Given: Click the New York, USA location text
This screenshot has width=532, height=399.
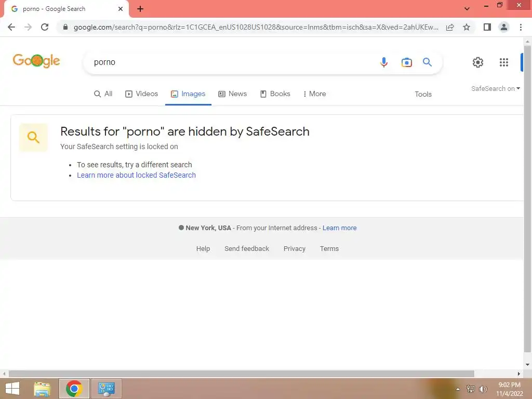Looking at the screenshot, I should [x=208, y=228].
